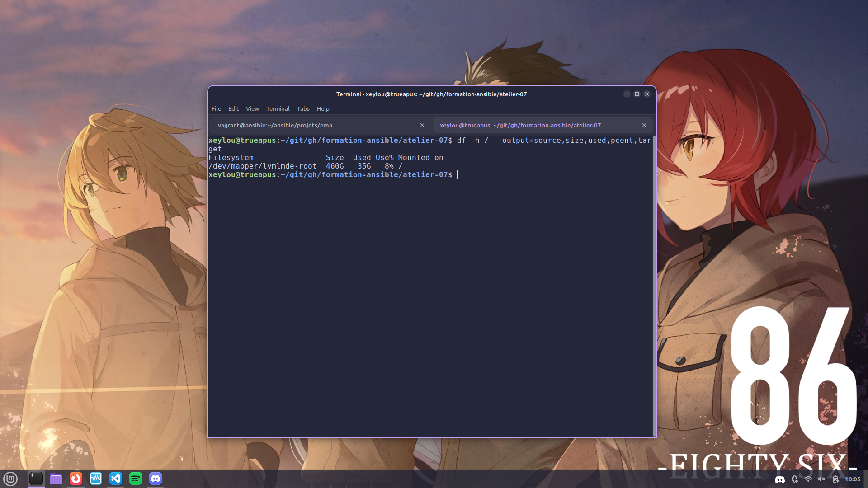Click the empty prompt line with the cursor

[x=430, y=175]
